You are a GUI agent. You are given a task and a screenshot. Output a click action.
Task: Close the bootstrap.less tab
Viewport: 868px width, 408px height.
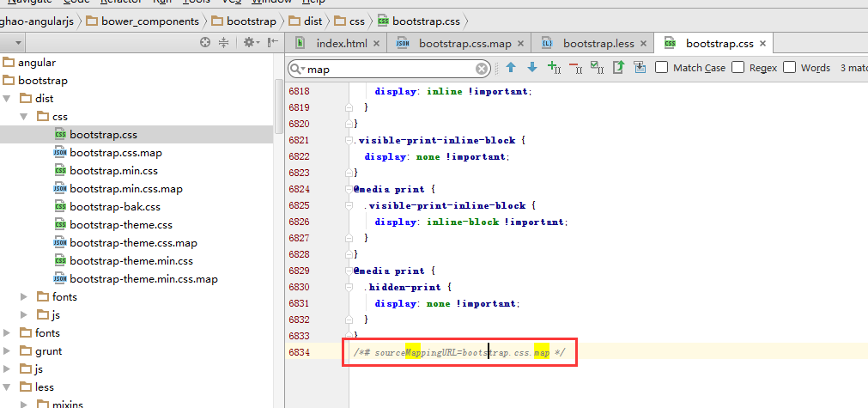click(644, 43)
